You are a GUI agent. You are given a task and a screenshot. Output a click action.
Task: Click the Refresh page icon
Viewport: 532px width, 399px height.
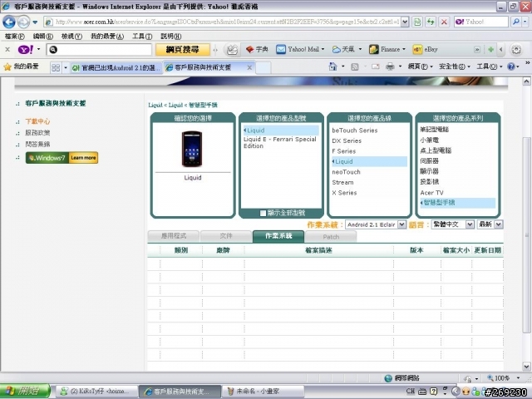431,22
